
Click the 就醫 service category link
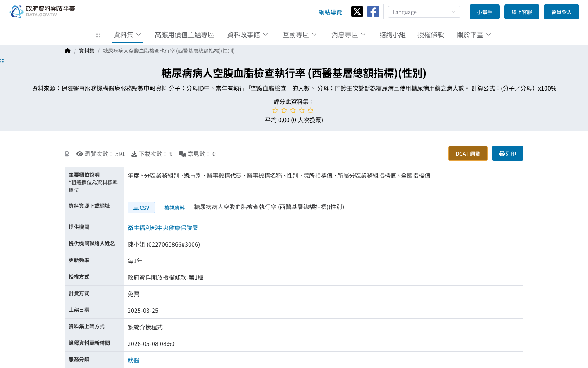(x=133, y=360)
